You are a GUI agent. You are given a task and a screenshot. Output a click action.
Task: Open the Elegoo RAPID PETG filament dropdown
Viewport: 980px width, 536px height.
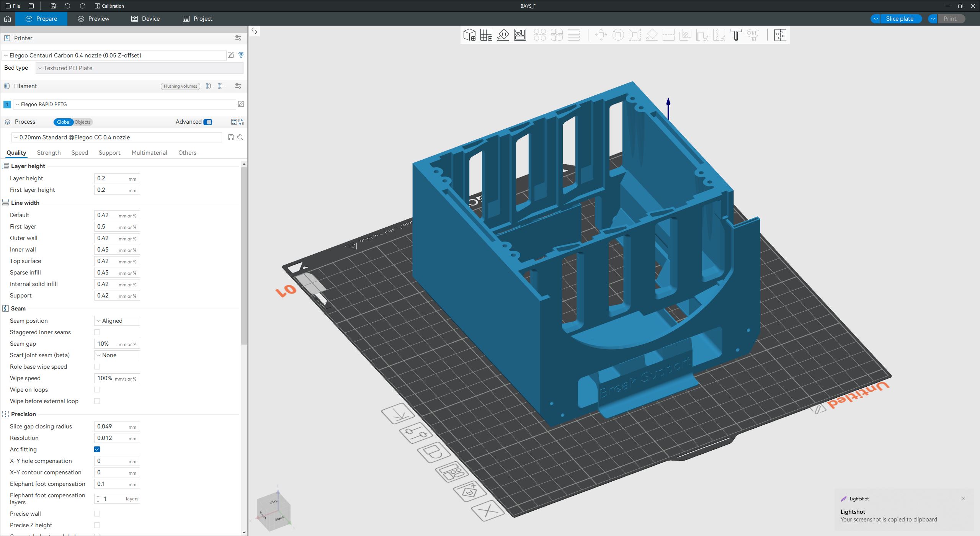pyautogui.click(x=124, y=104)
